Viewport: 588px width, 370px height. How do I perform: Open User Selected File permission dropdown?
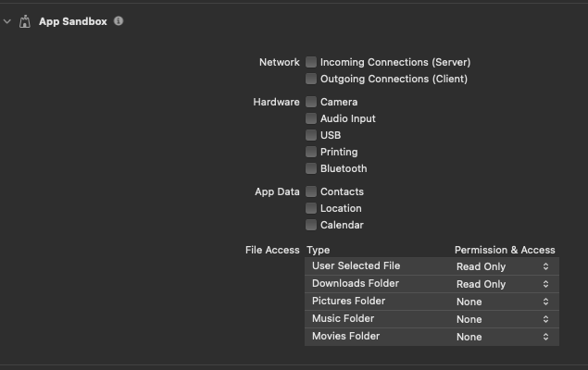(x=503, y=266)
